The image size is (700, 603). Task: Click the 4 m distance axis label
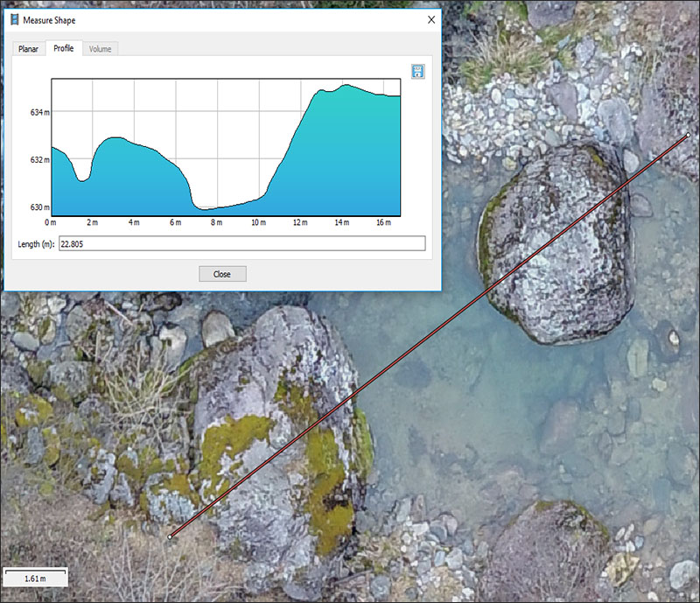click(134, 222)
